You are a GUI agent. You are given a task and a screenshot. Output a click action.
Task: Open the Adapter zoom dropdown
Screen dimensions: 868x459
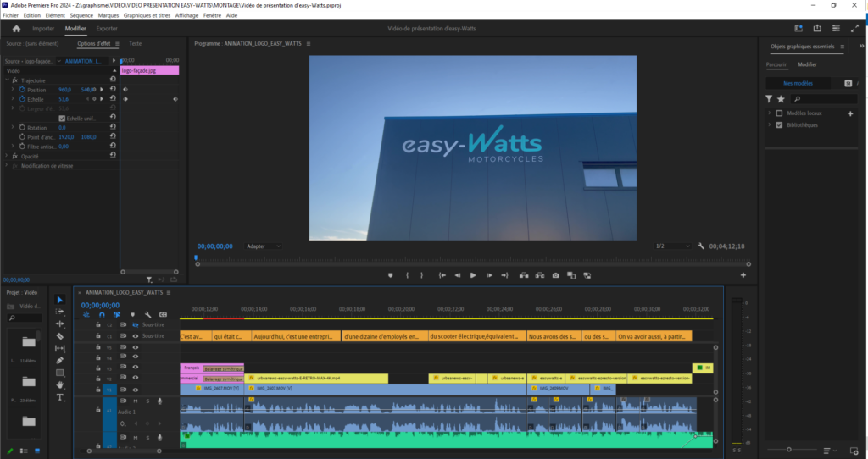point(264,246)
